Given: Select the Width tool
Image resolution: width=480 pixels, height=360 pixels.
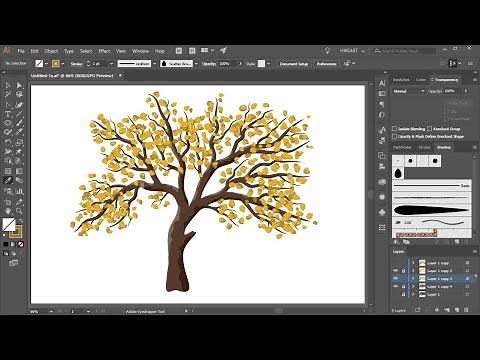Looking at the screenshot, I should (8, 152).
